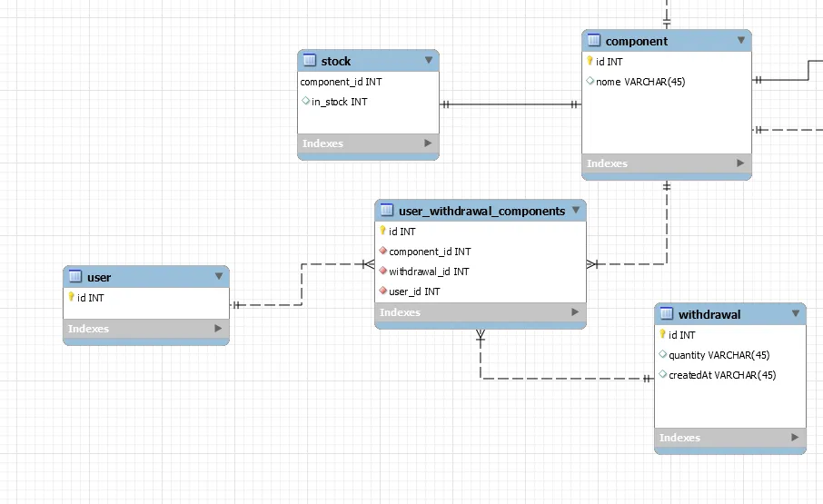Click the in_stock column diamond icon
The width and height of the screenshot is (823, 504).
click(306, 101)
